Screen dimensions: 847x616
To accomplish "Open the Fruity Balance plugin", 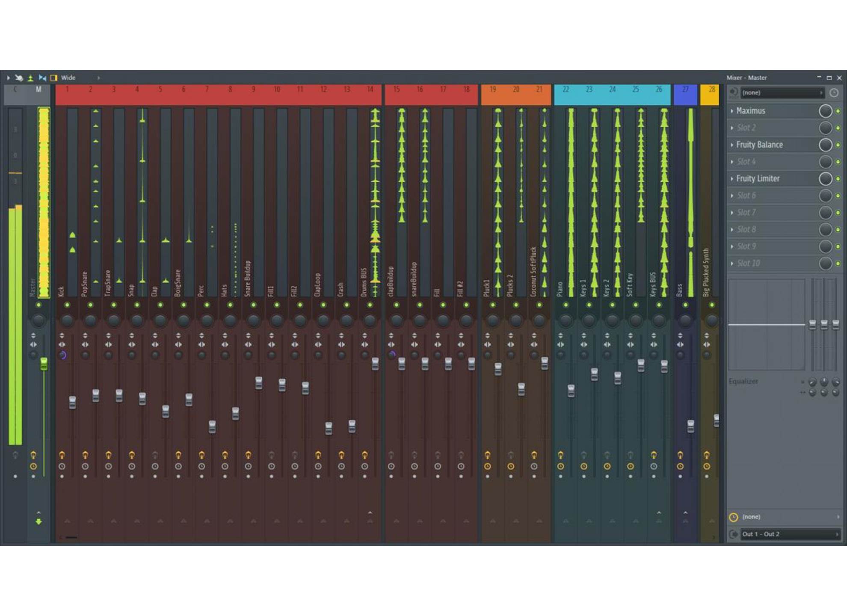I will pyautogui.click(x=759, y=145).
